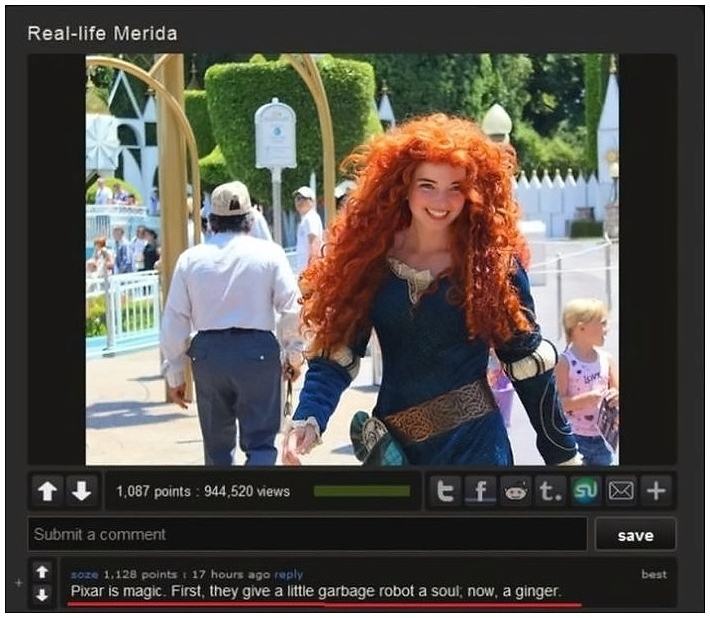Email the image via envelope icon
The height and width of the screenshot is (618, 710).
coord(621,491)
